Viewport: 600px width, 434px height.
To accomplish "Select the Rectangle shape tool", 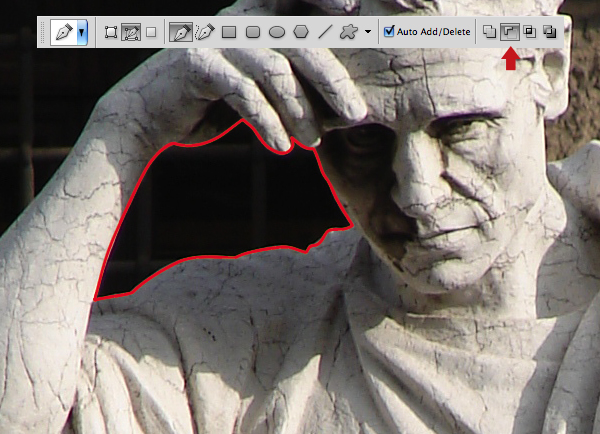I will (x=229, y=32).
